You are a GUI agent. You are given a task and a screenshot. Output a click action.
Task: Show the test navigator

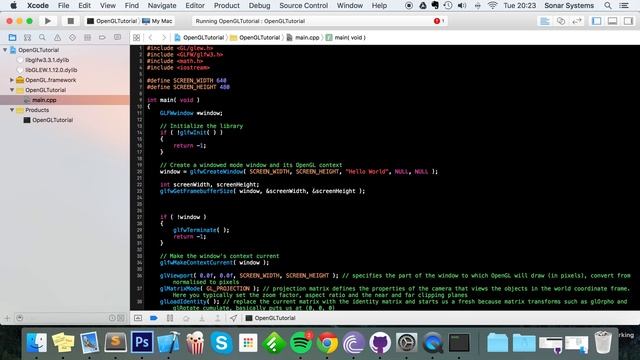(72, 38)
